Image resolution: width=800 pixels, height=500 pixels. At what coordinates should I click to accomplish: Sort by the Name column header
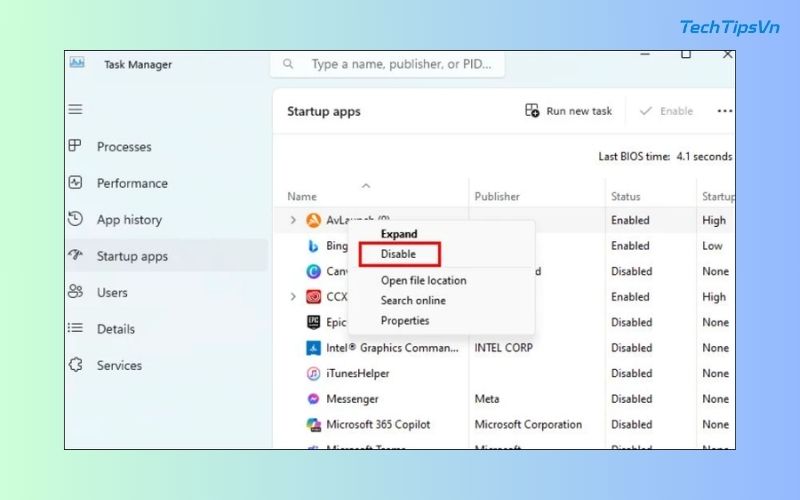(x=302, y=196)
